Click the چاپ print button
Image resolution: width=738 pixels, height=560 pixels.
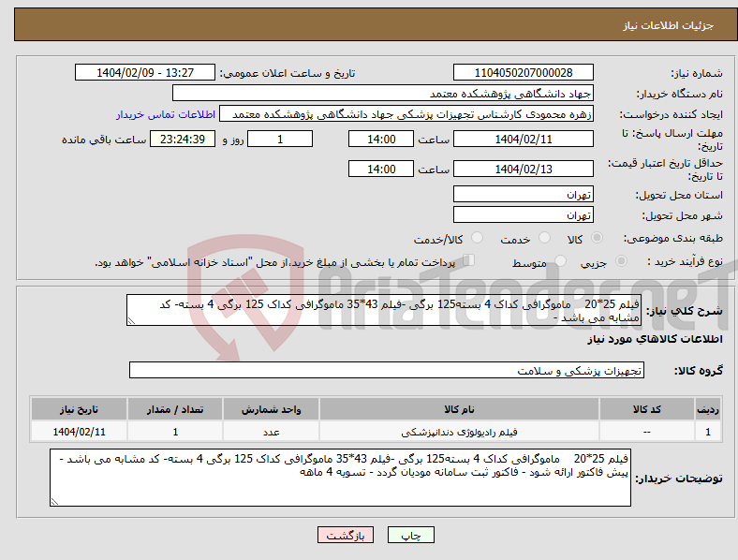pos(411,535)
